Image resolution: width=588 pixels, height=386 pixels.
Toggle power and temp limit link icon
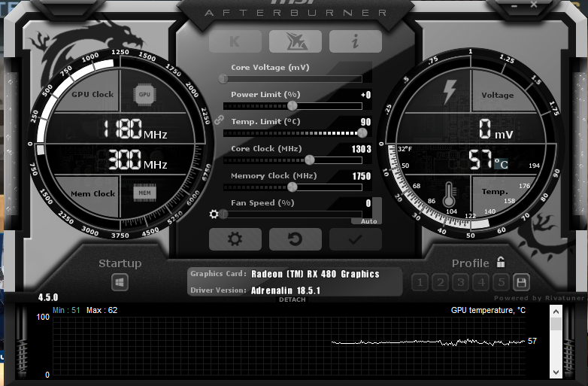[x=219, y=120]
